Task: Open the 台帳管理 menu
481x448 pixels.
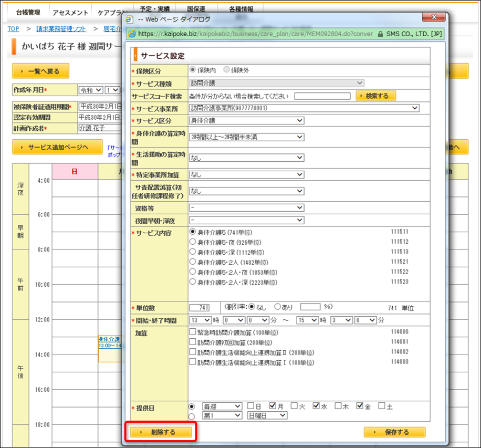Action: [x=28, y=13]
